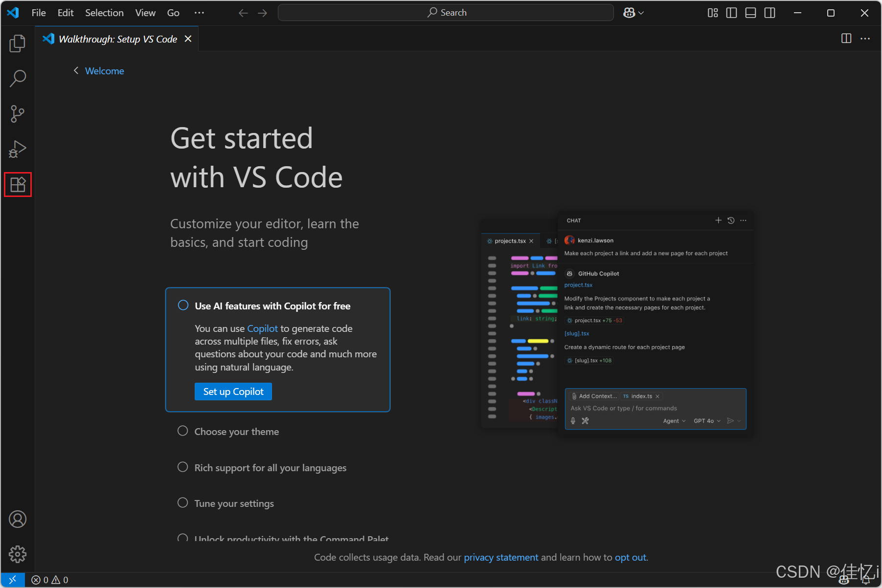
Task: Open the Accounts menu
Action: point(18,519)
